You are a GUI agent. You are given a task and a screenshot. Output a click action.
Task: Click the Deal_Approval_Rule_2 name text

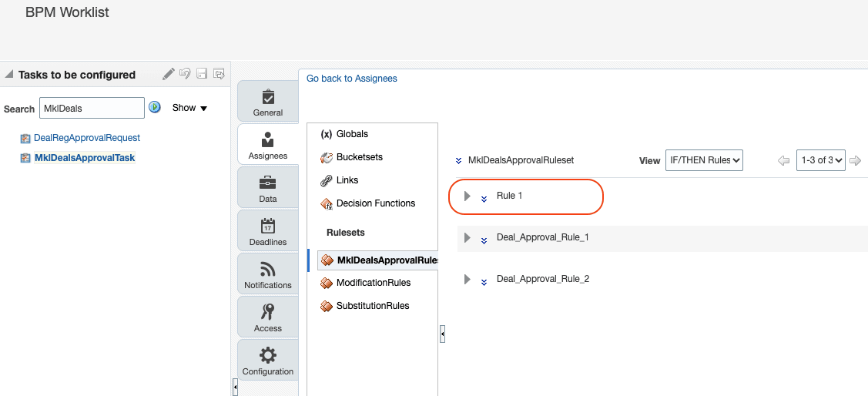click(543, 279)
